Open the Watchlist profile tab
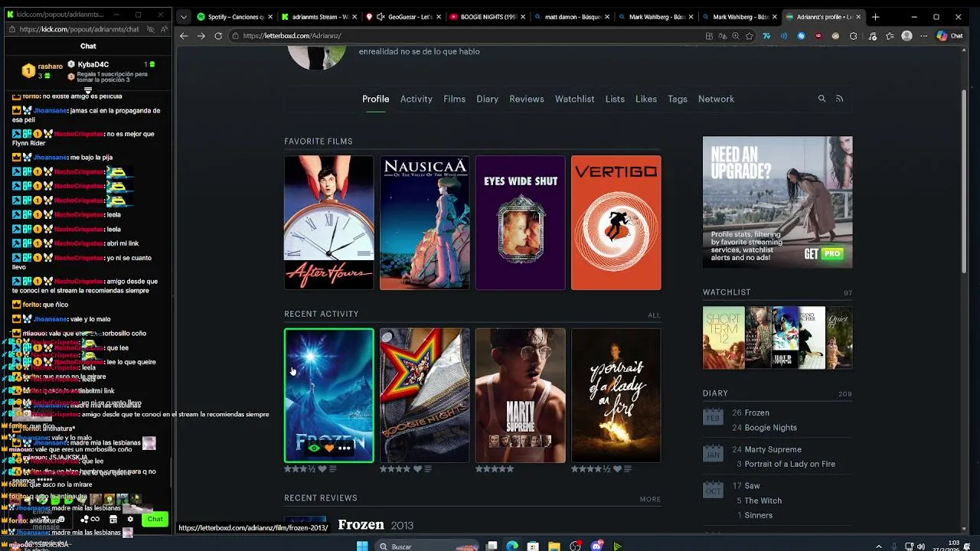This screenshot has height=551, width=980. tap(574, 99)
